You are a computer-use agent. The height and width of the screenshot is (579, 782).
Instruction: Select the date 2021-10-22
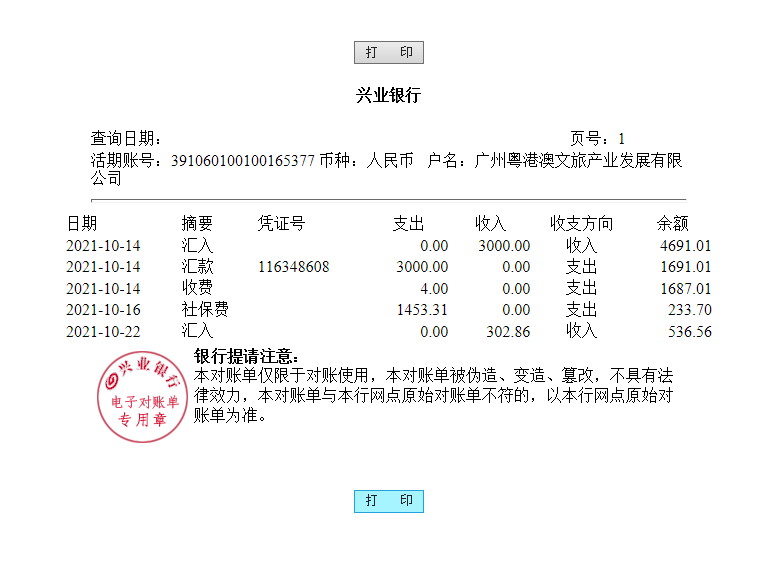[x=103, y=332]
